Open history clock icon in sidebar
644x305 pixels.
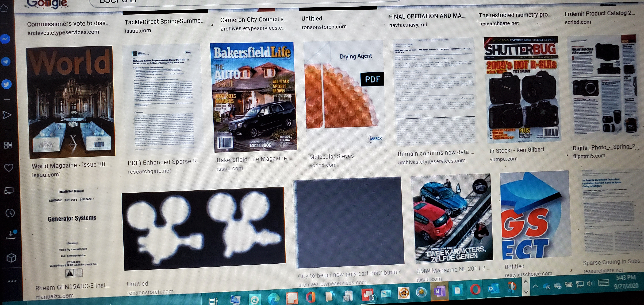[10, 213]
